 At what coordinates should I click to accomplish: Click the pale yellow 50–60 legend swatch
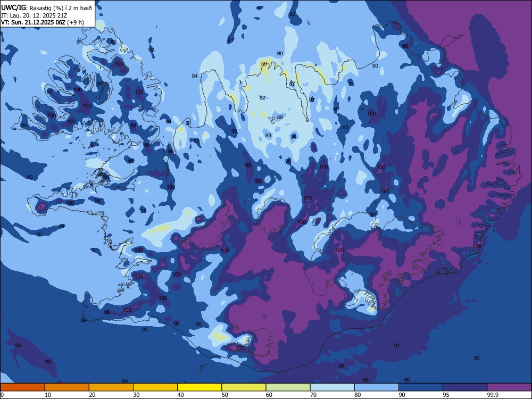coord(244,387)
